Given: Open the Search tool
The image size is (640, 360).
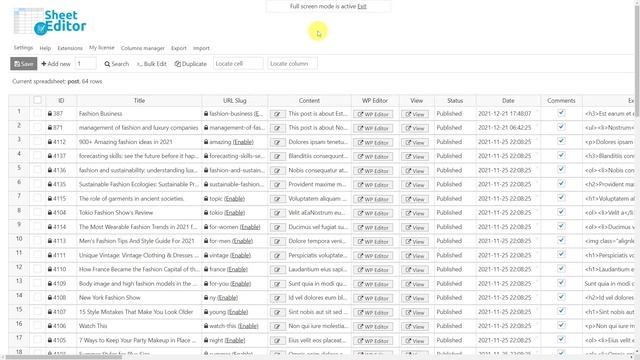Looking at the screenshot, I should coord(116,64).
